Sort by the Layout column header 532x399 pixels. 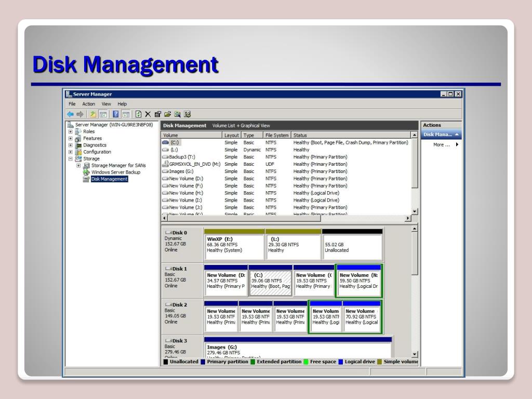pyautogui.click(x=232, y=135)
